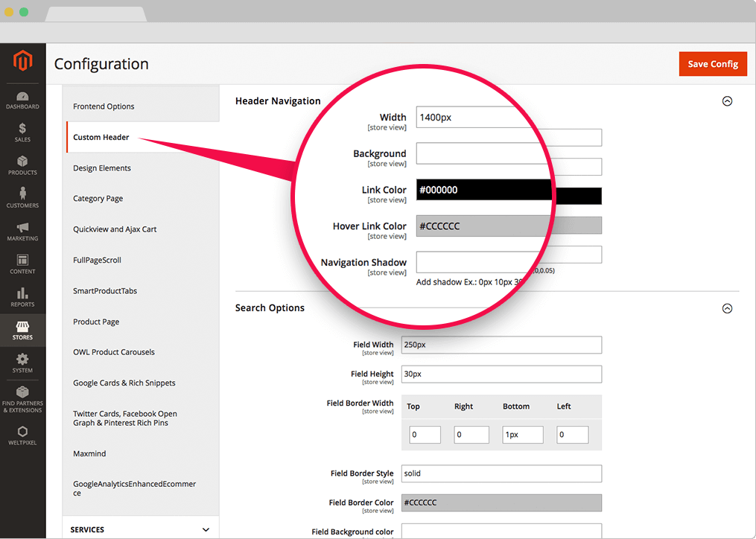Viewport: 756px width, 539px height.
Task: Open the Customers section
Action: (x=22, y=198)
